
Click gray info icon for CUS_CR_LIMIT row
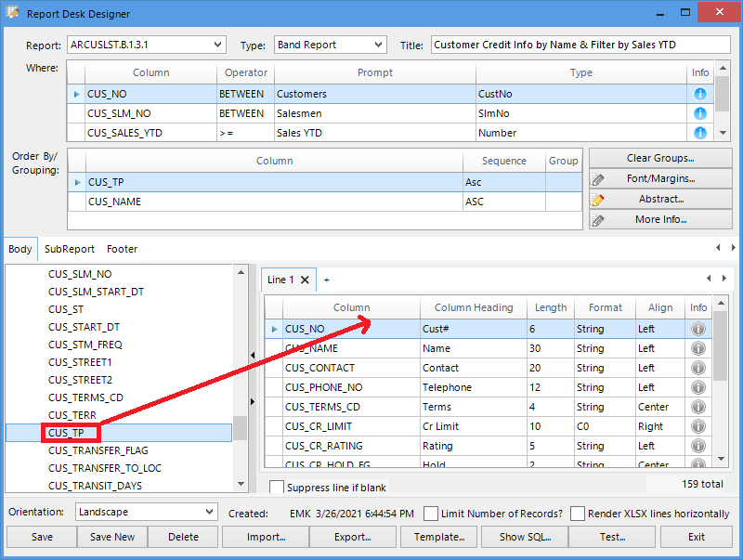698,426
